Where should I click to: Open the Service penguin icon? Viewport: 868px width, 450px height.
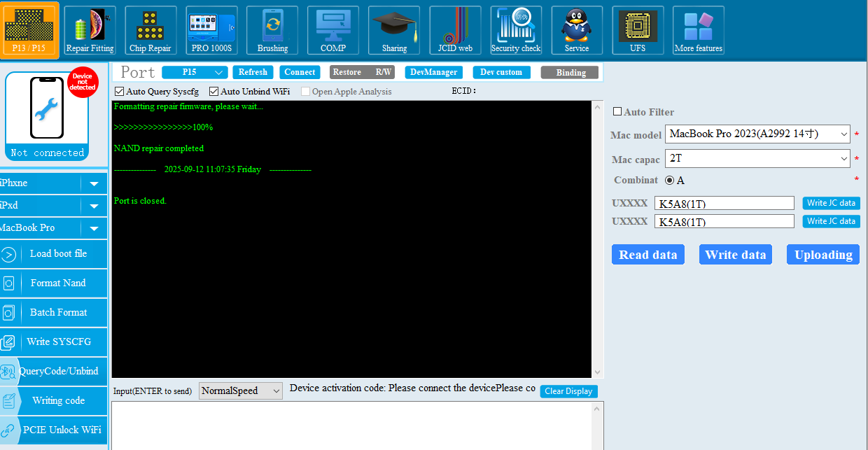577,30
